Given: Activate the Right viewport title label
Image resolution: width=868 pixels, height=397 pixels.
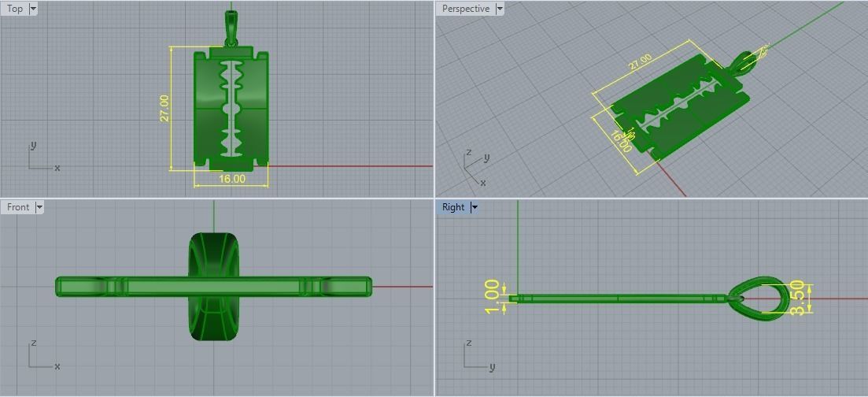Looking at the screenshot, I should click(x=452, y=207).
